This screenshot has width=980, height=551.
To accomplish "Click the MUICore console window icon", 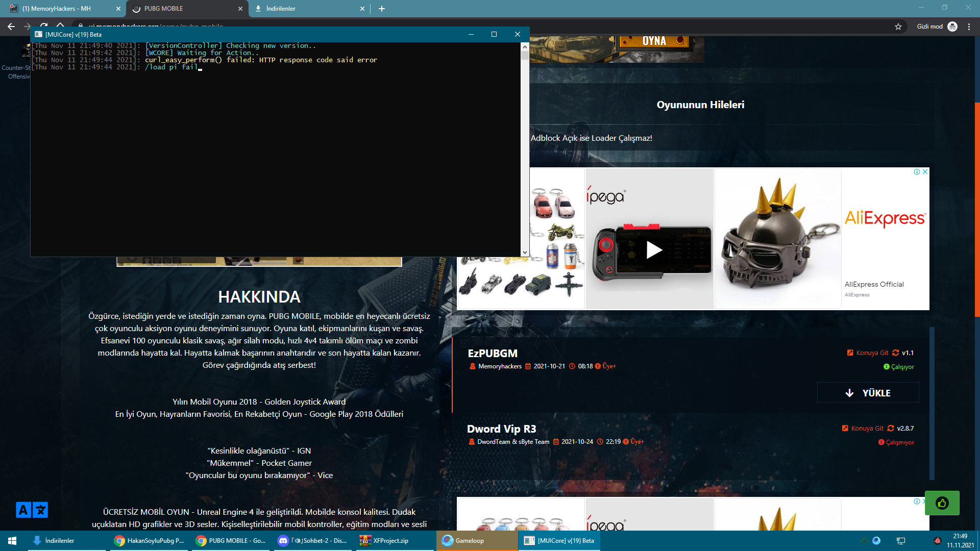I will click(38, 34).
